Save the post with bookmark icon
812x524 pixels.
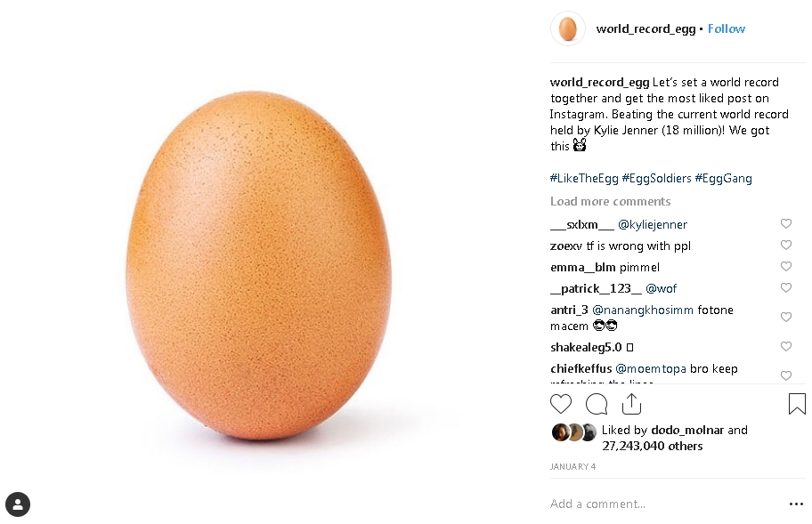pyautogui.click(x=797, y=404)
